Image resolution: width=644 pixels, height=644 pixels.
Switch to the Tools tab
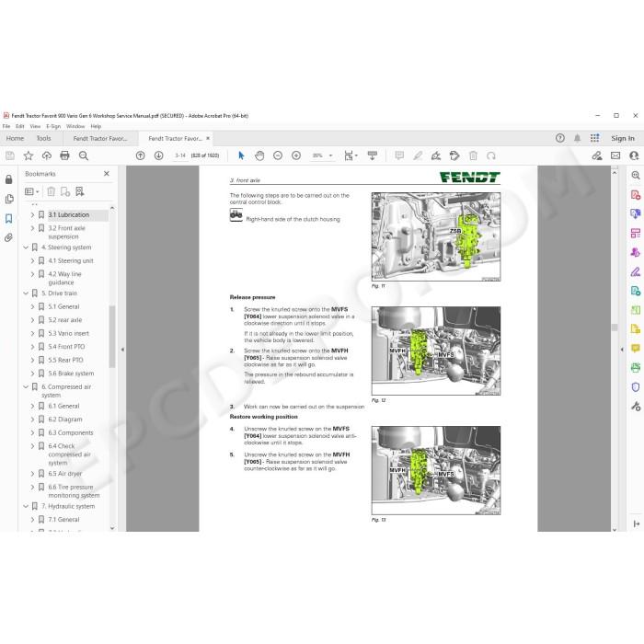click(x=43, y=138)
